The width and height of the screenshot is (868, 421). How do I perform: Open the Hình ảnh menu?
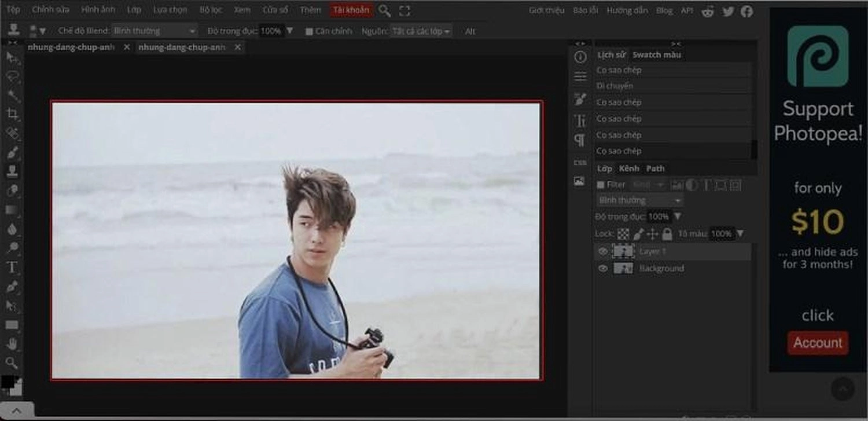[98, 10]
